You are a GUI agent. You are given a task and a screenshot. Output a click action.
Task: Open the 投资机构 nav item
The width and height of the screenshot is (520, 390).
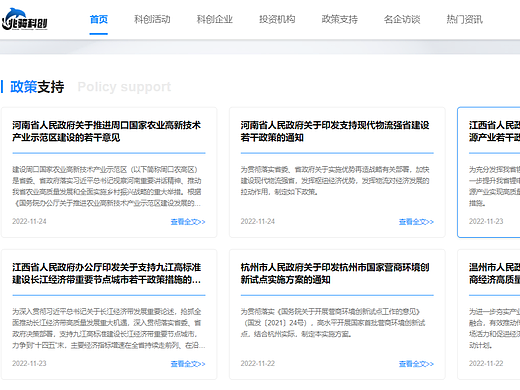click(277, 19)
